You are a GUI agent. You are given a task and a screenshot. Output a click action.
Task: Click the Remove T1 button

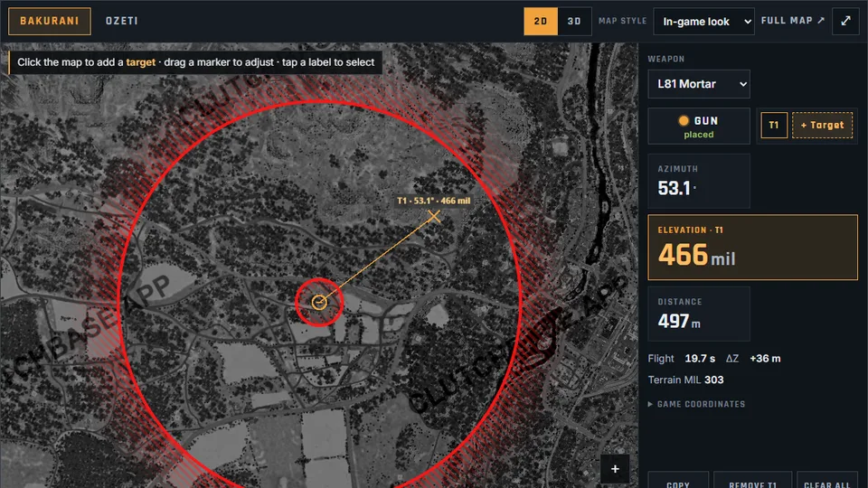pyautogui.click(x=753, y=480)
